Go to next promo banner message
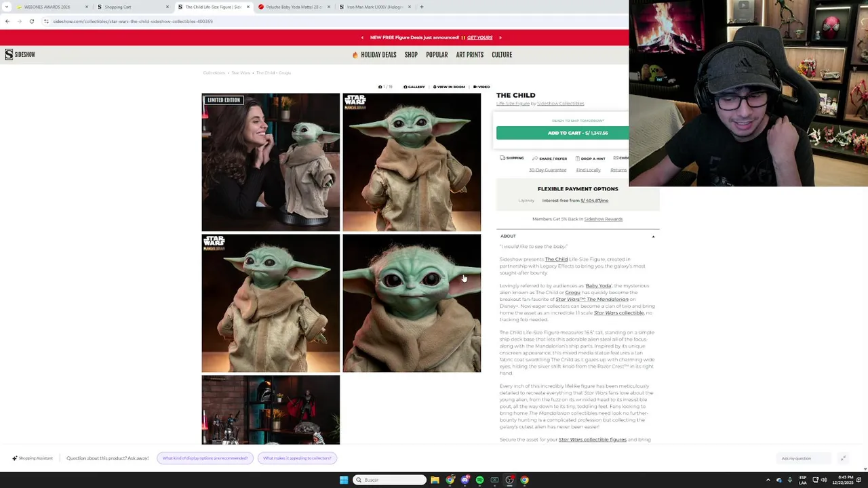Viewport: 868px width, 488px height. tap(500, 37)
